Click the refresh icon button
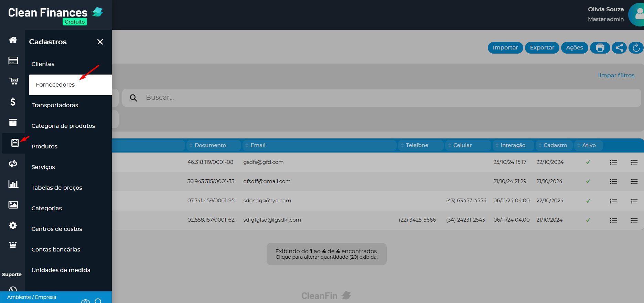Image resolution: width=644 pixels, height=303 pixels. 636,48
